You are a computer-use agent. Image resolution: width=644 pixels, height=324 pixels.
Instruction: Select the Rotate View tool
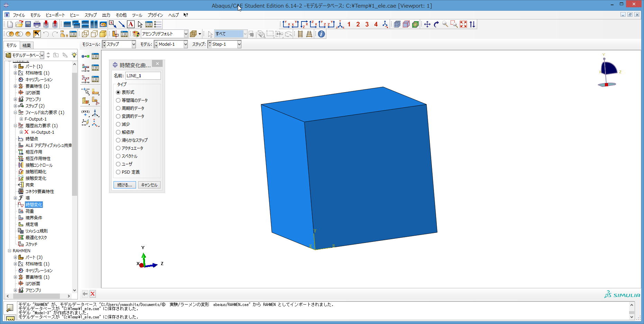[x=436, y=24]
